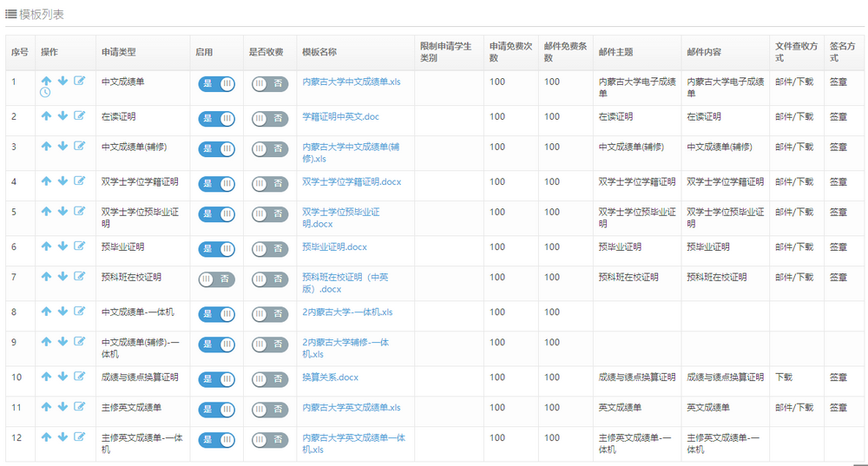Toggle 启用 switch for row 1 中文成绩单
This screenshot has height=466, width=868.
coord(216,84)
